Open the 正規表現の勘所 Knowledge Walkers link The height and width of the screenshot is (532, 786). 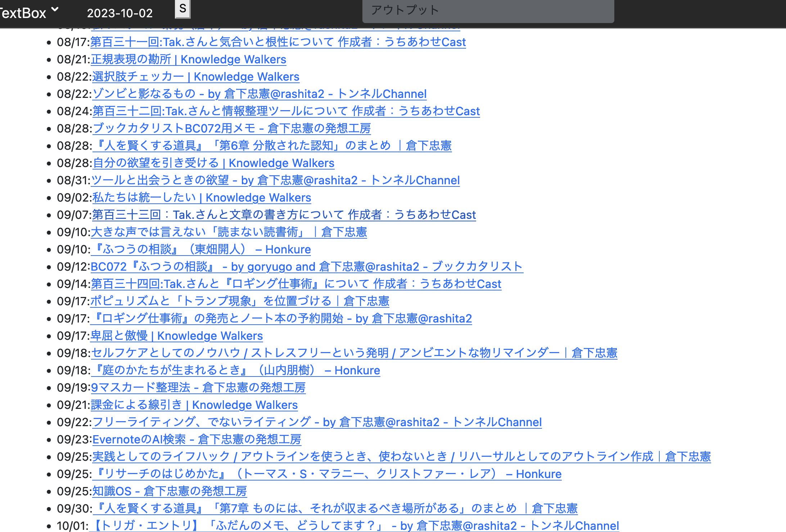(x=189, y=59)
